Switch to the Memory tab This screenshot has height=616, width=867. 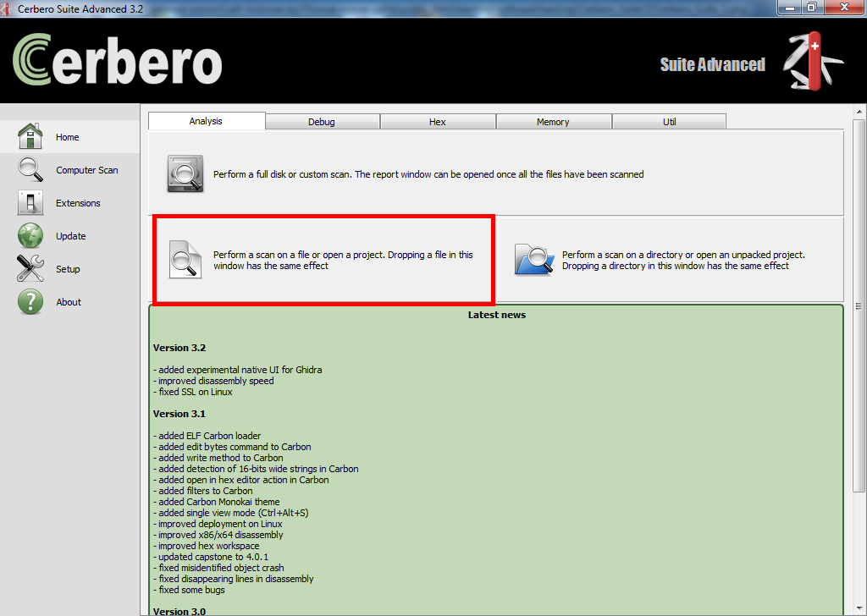pos(553,122)
